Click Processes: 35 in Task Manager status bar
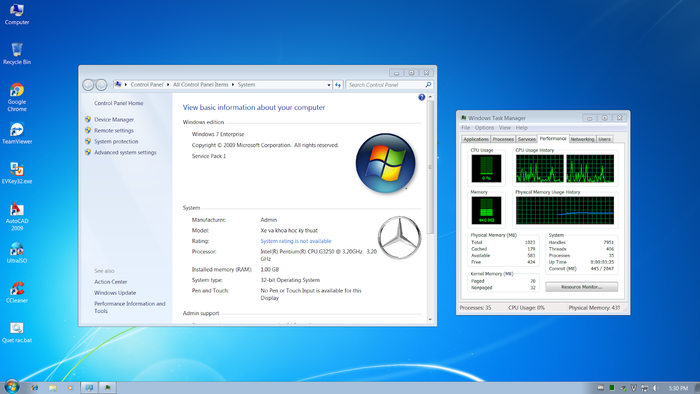The image size is (700, 394). tap(475, 308)
